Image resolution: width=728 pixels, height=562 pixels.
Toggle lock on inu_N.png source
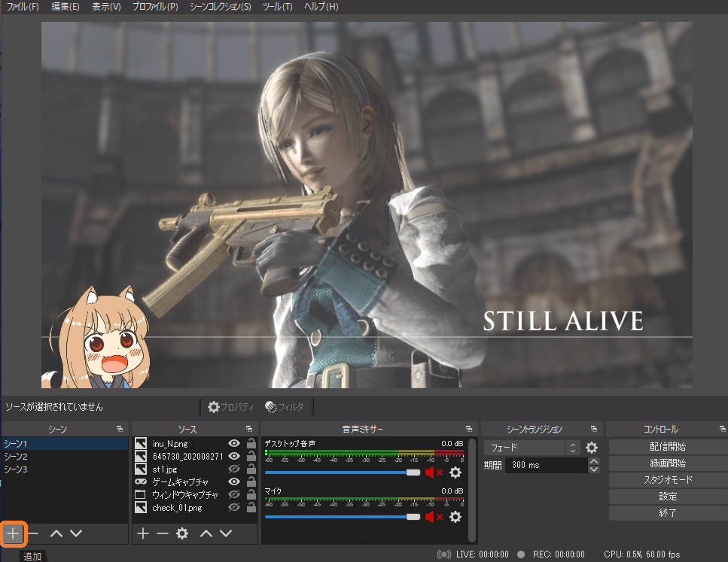coord(251,443)
